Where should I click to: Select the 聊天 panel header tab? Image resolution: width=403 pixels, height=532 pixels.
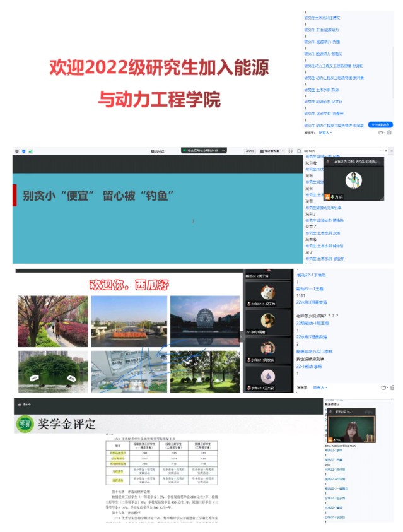pos(309,151)
